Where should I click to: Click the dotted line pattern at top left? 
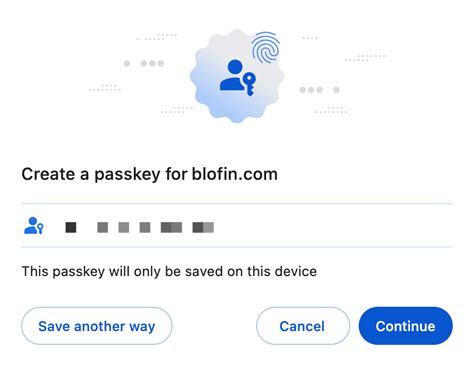(157, 37)
